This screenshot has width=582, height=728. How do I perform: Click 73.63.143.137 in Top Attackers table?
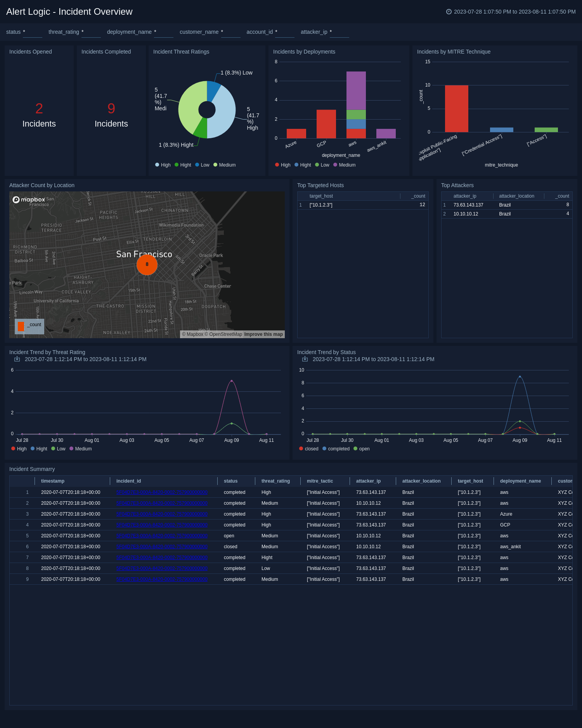[468, 205]
